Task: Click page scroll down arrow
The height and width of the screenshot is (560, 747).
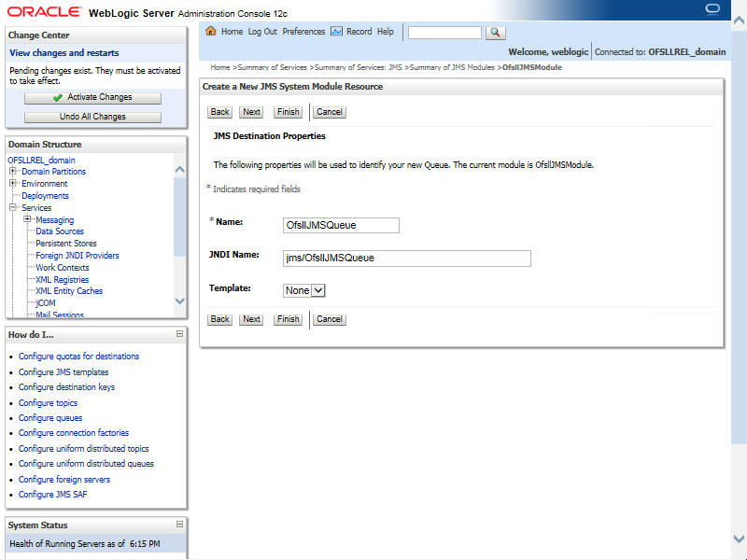Action: 739,539
